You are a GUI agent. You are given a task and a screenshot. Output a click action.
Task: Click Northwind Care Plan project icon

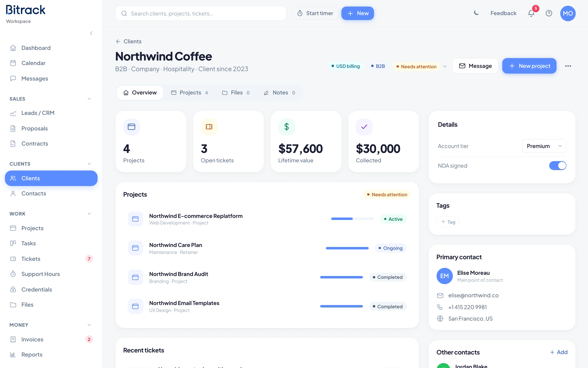[x=135, y=248]
